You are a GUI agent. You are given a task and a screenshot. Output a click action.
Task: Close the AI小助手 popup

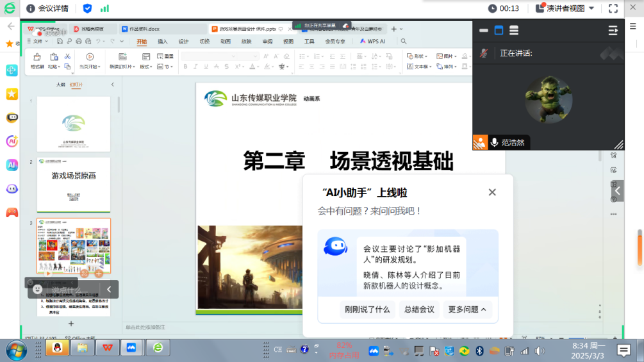[492, 192]
